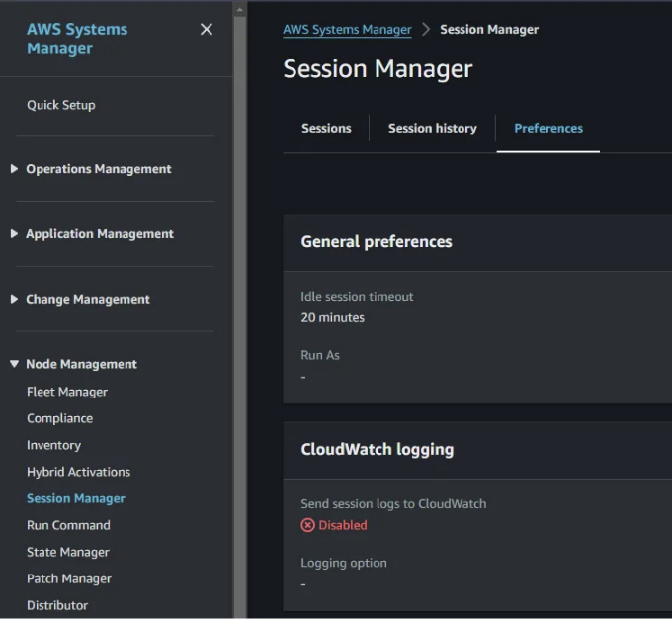The width and height of the screenshot is (672, 619).
Task: Open Quick Setup in the sidebar
Action: (x=61, y=105)
